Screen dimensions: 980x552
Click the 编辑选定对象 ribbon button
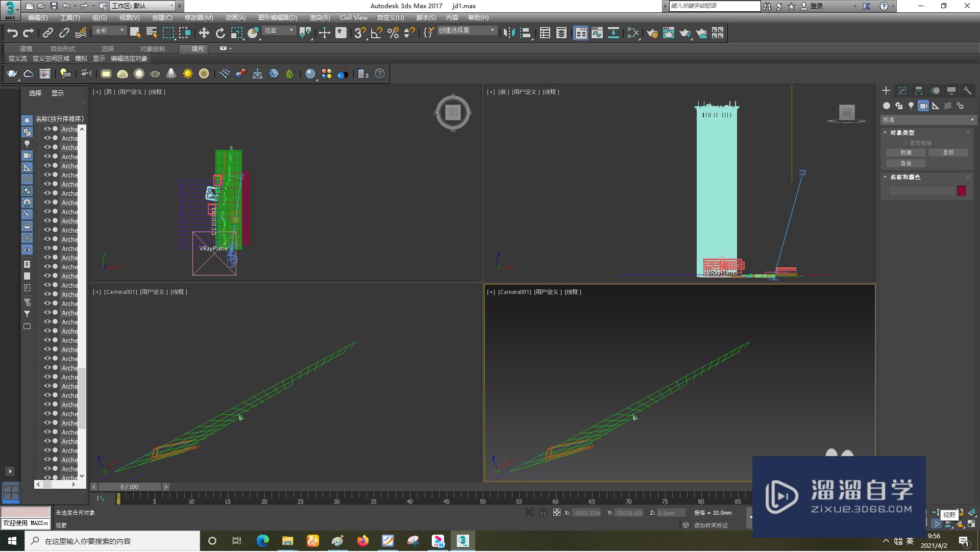click(129, 59)
